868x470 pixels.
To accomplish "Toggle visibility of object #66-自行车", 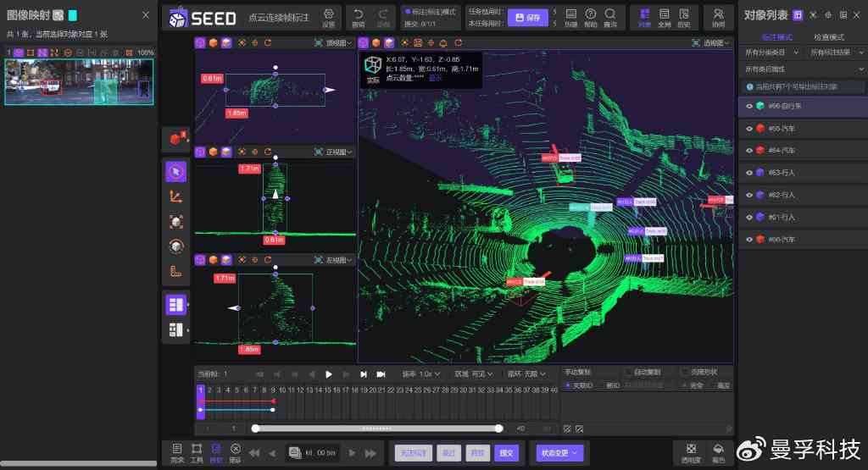I will (x=749, y=106).
